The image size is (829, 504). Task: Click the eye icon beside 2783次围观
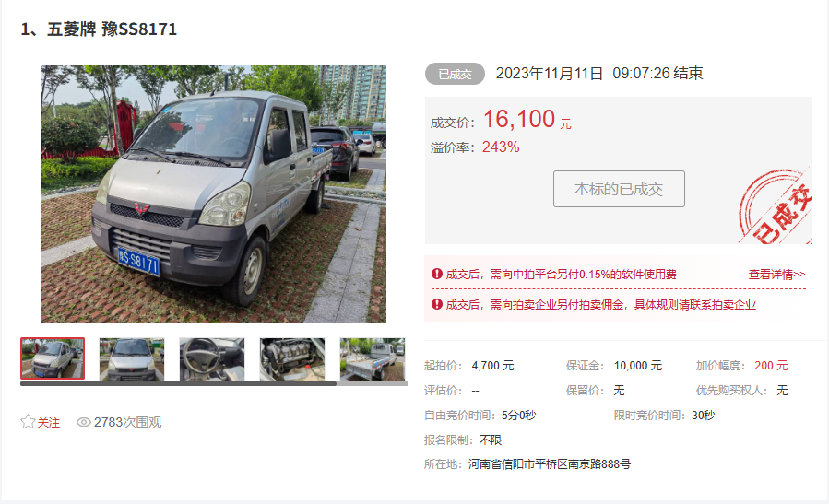84,422
